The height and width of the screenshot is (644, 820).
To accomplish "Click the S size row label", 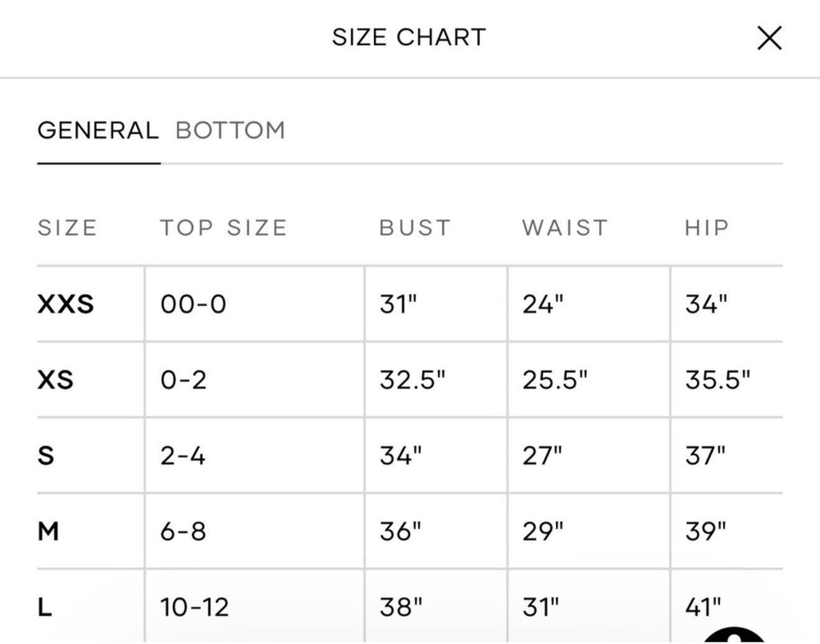I will point(46,456).
